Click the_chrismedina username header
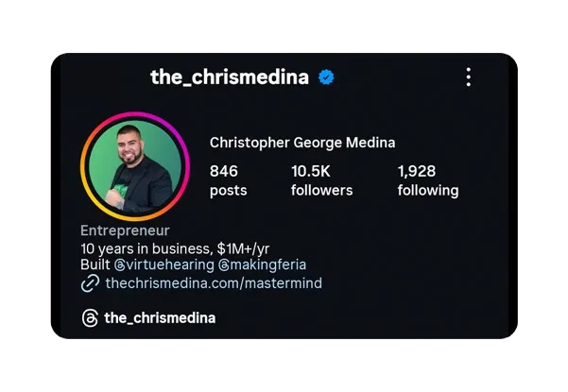The image size is (568, 392). point(230,77)
